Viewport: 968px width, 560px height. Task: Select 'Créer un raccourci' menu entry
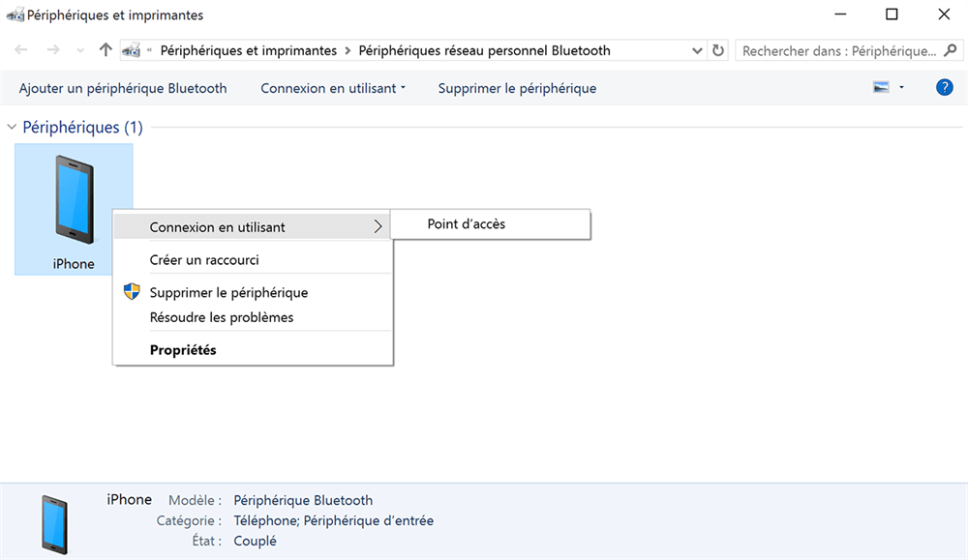(204, 260)
